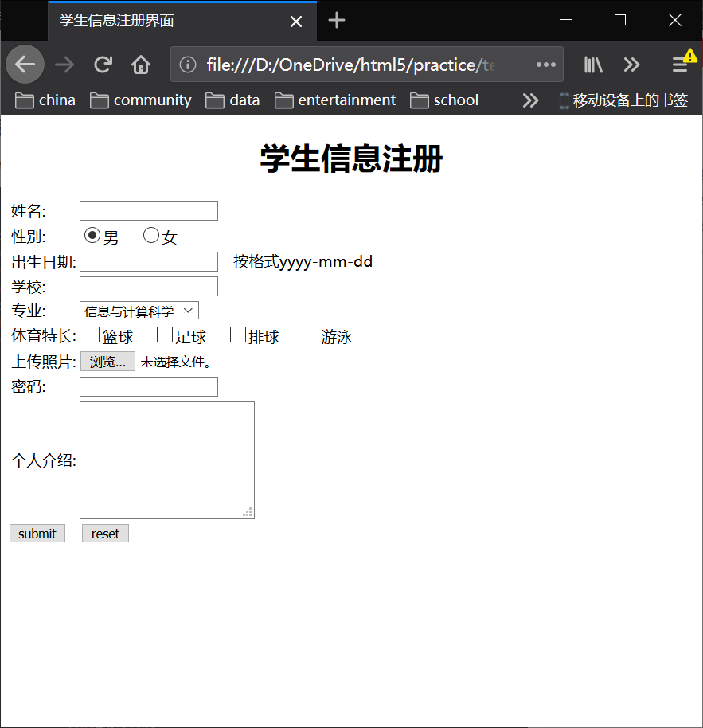This screenshot has height=728, width=703.
Task: Open the browser home page
Action: pos(141,65)
